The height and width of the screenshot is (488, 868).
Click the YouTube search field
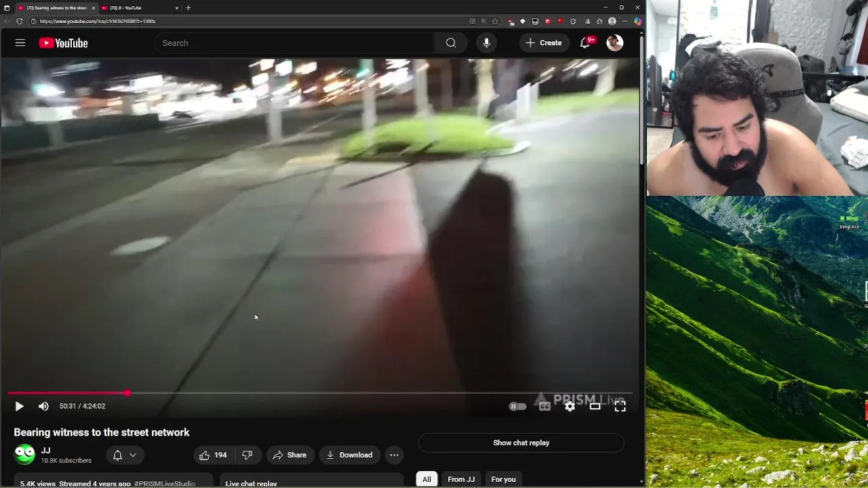[295, 43]
